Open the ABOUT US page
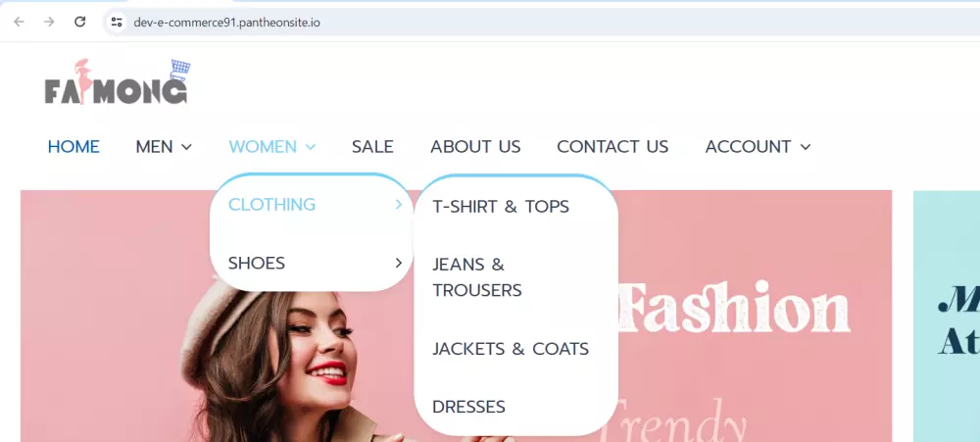980x442 pixels. (x=475, y=147)
